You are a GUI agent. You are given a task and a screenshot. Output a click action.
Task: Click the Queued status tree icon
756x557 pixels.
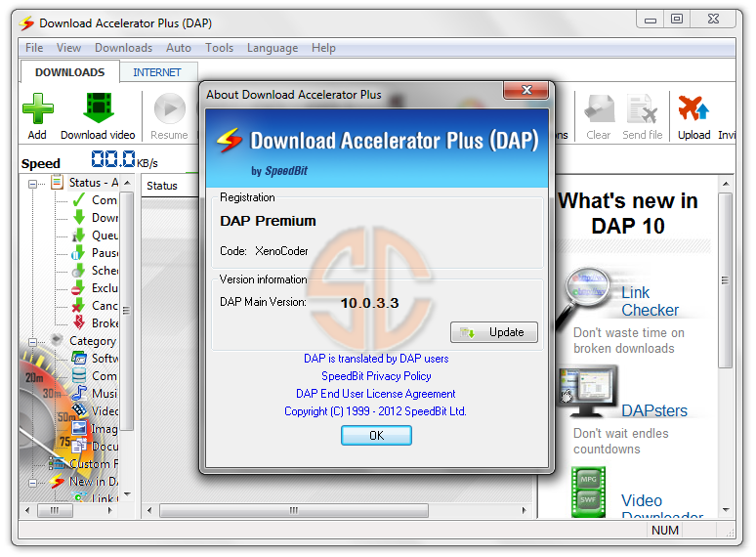pos(78,235)
